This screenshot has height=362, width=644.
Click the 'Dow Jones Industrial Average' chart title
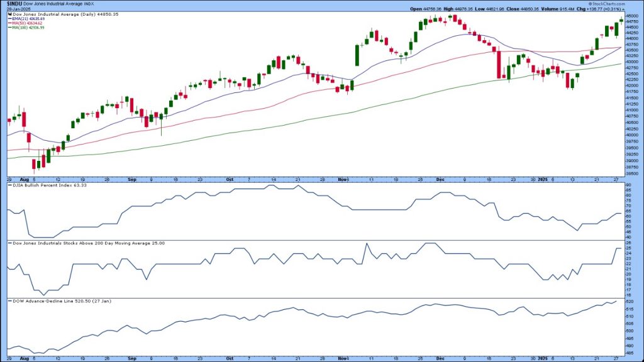[53, 4]
